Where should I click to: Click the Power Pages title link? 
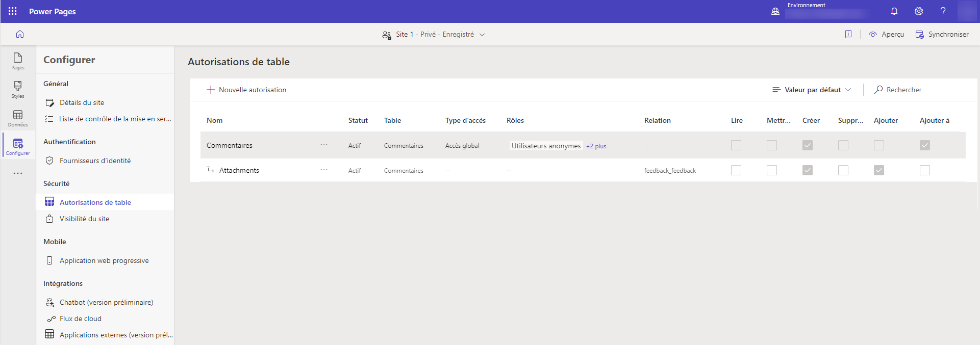pos(53,11)
